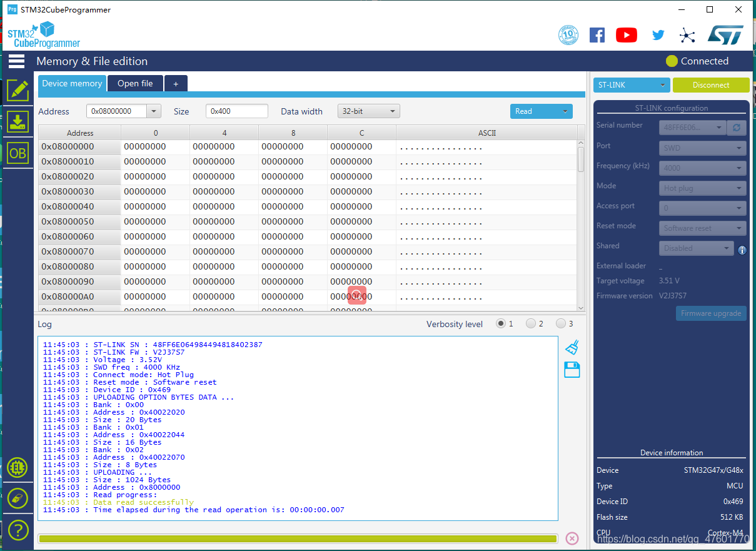Click the Flash size 512 KB value
Viewport: 756px width, 551px height.
[x=732, y=517]
